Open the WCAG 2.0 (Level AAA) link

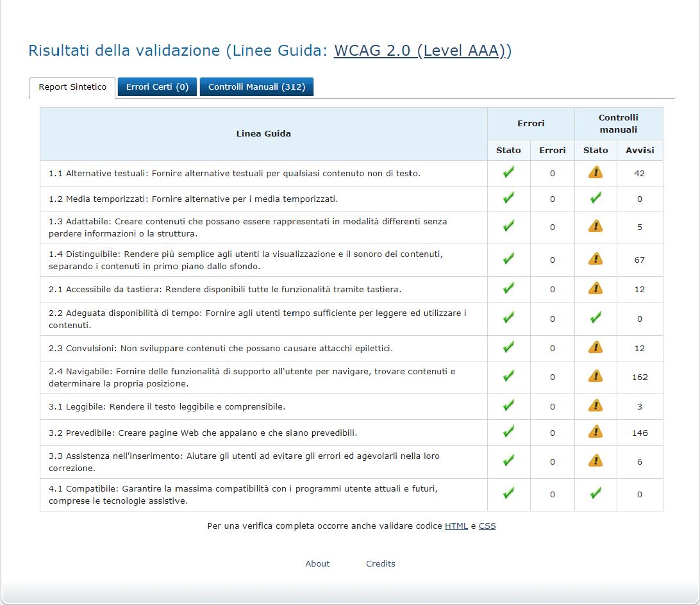point(422,51)
